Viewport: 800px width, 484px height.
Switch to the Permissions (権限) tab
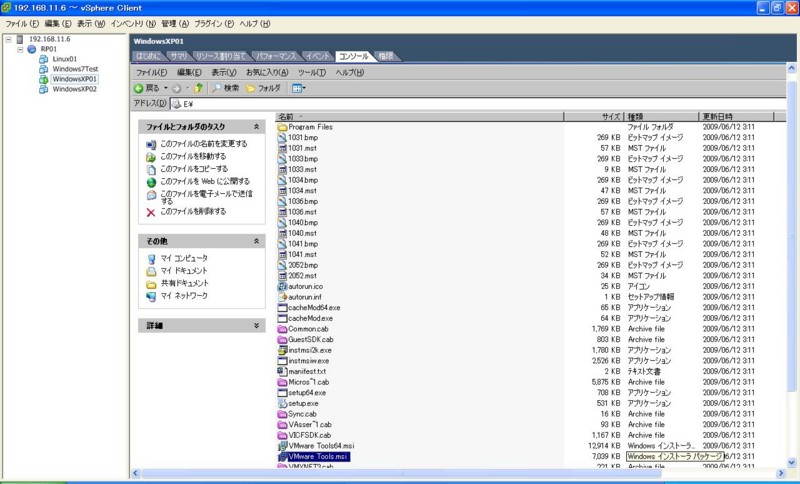386,56
